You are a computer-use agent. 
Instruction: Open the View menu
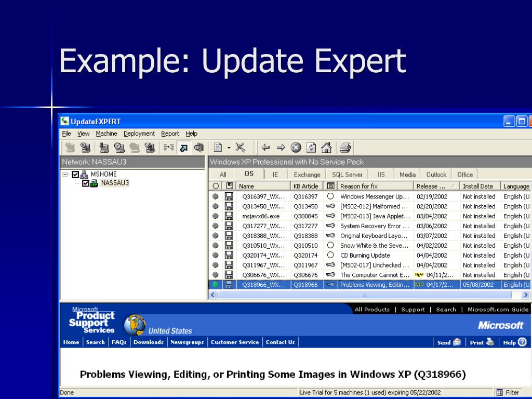point(84,134)
